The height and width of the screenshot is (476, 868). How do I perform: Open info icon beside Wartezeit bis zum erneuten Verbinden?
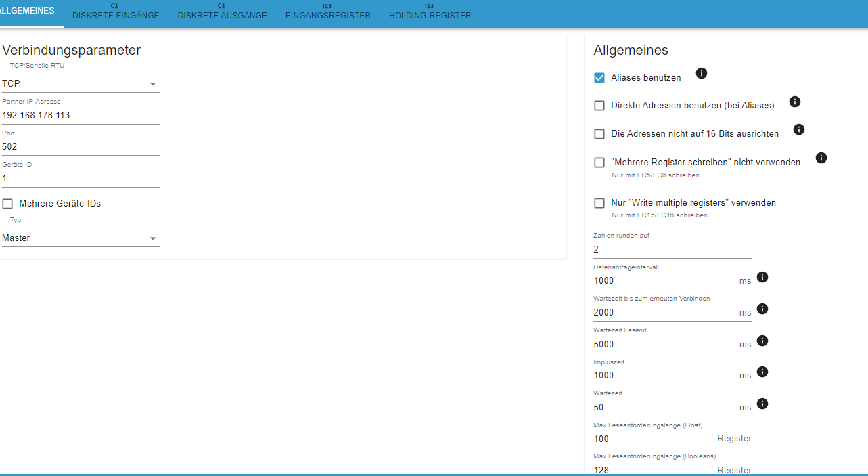coord(762,309)
